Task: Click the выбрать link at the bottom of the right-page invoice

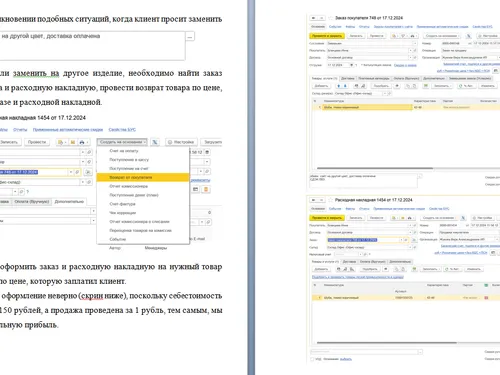Action: pos(346,359)
